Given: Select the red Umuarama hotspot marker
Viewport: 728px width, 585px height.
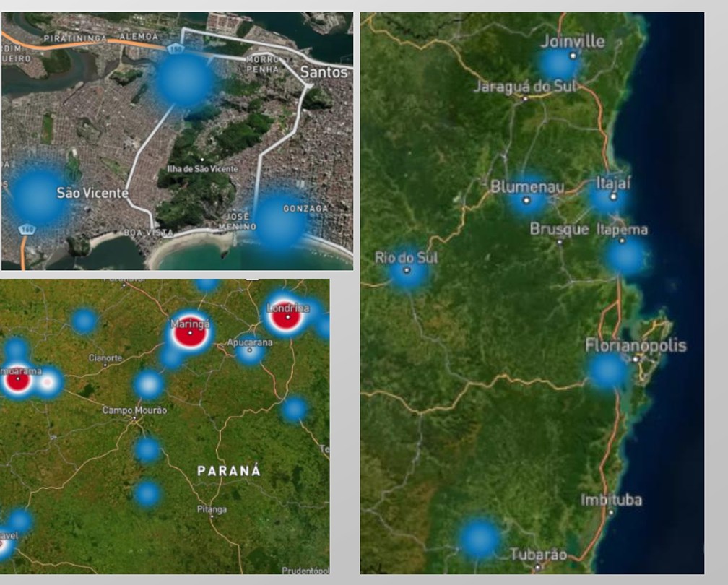Looking at the screenshot, I should (x=17, y=379).
